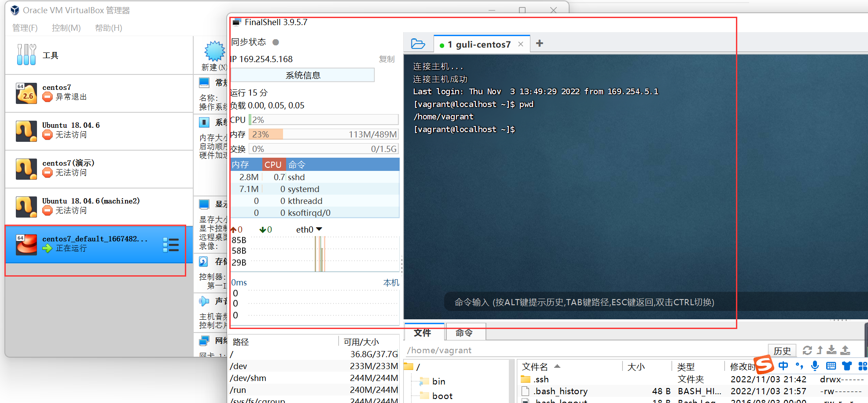
Task: Select the root / folder in tree
Action: (x=412, y=366)
